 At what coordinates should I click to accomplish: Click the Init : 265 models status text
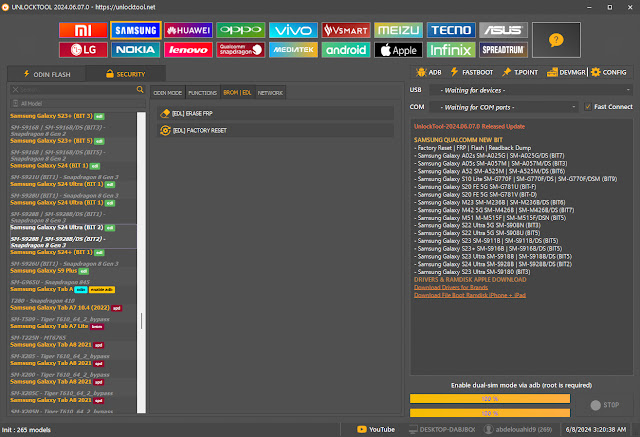pos(26,430)
